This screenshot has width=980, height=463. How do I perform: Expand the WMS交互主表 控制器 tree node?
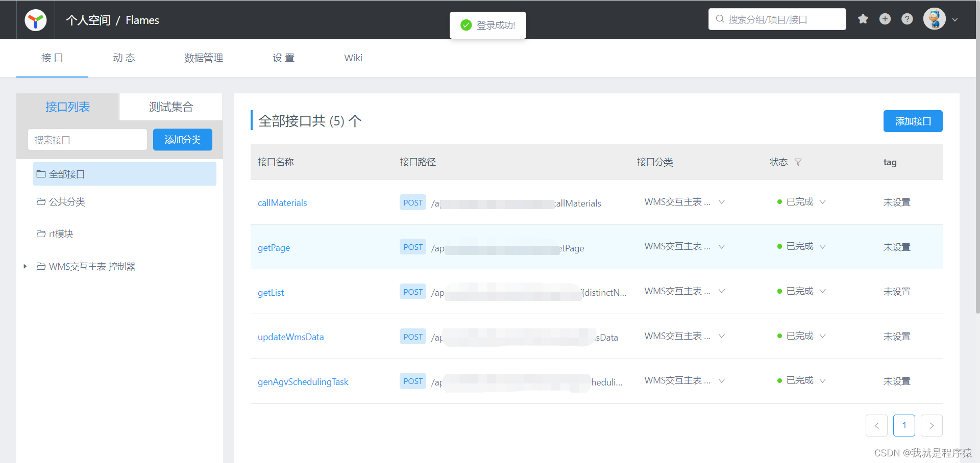(x=25, y=266)
